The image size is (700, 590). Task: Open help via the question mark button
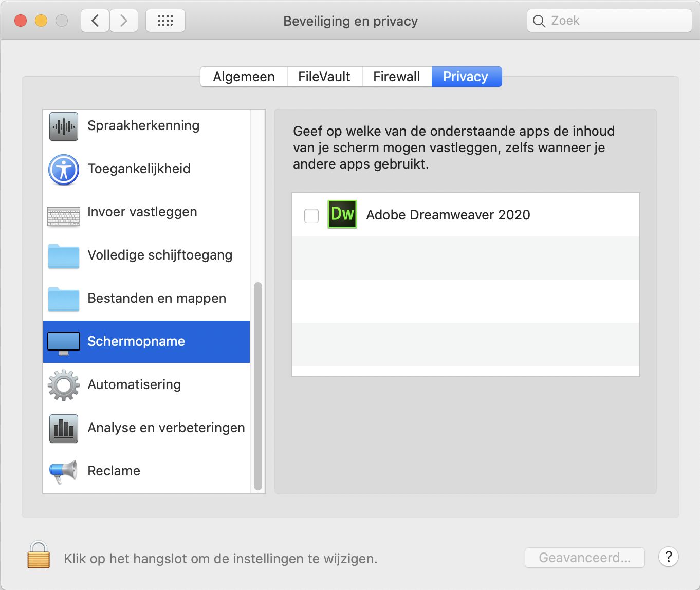[668, 557]
